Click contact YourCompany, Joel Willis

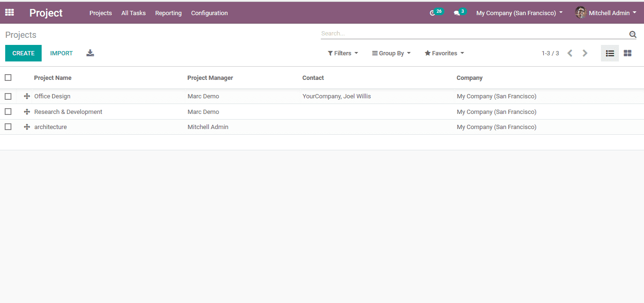(337, 96)
